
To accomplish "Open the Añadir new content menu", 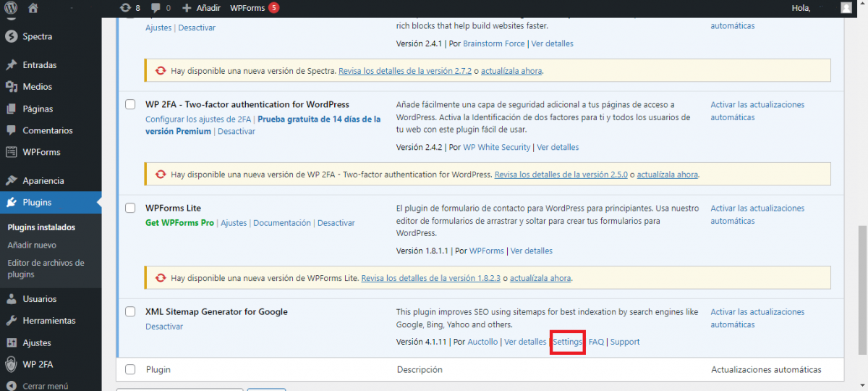I will (x=202, y=8).
